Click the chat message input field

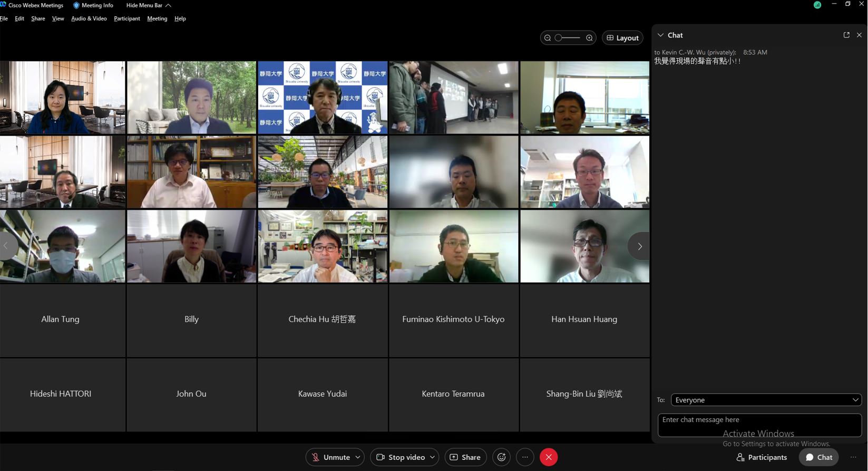[x=759, y=425]
